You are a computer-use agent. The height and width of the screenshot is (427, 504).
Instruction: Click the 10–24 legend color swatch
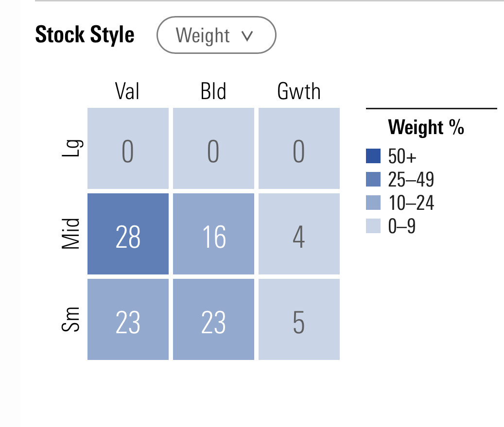click(x=373, y=203)
